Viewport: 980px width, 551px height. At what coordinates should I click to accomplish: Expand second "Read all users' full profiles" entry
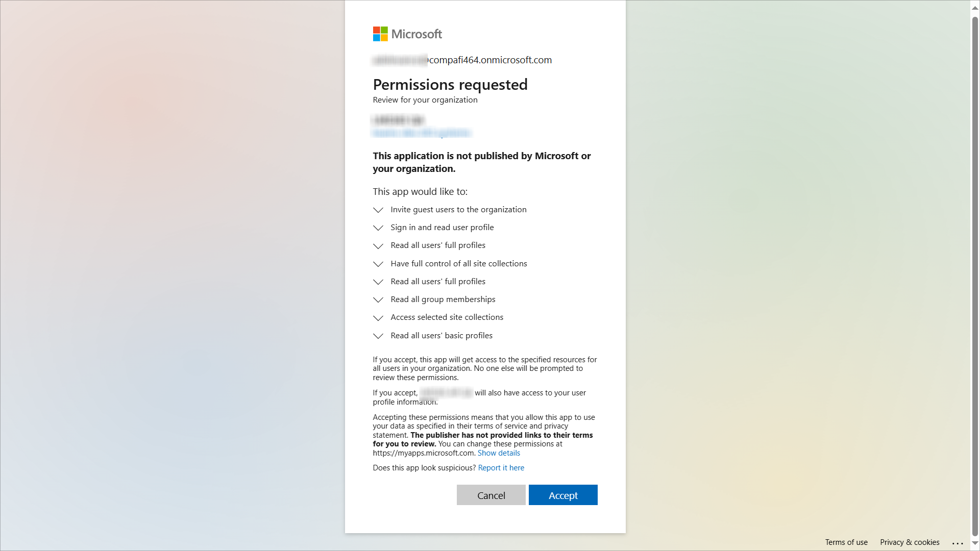click(x=378, y=282)
